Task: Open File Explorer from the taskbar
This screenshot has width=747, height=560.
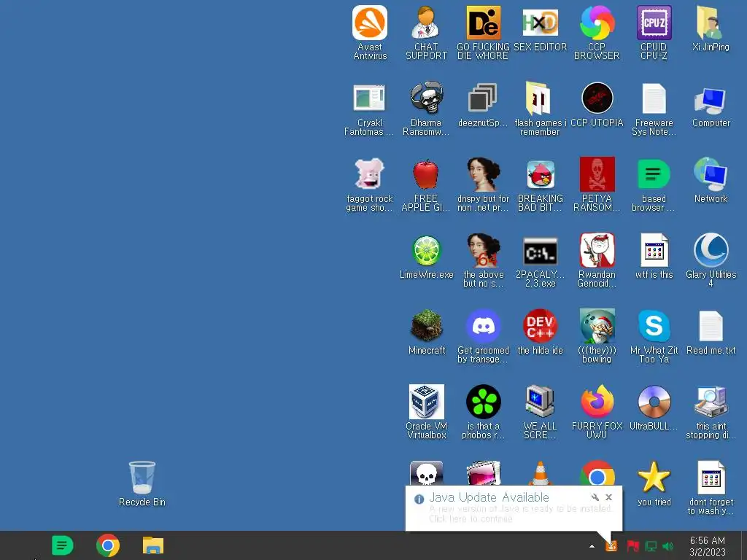Action: pyautogui.click(x=153, y=545)
